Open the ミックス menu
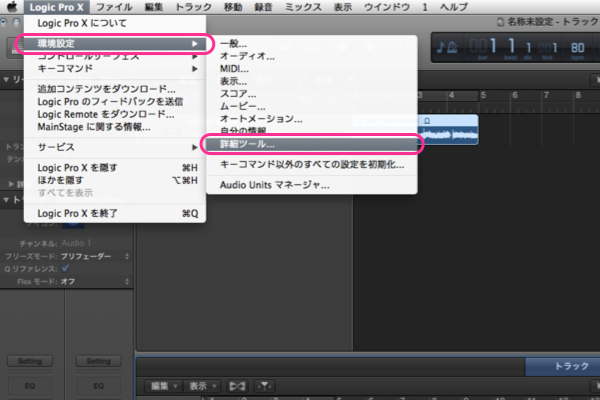The width and height of the screenshot is (600, 400). [303, 7]
